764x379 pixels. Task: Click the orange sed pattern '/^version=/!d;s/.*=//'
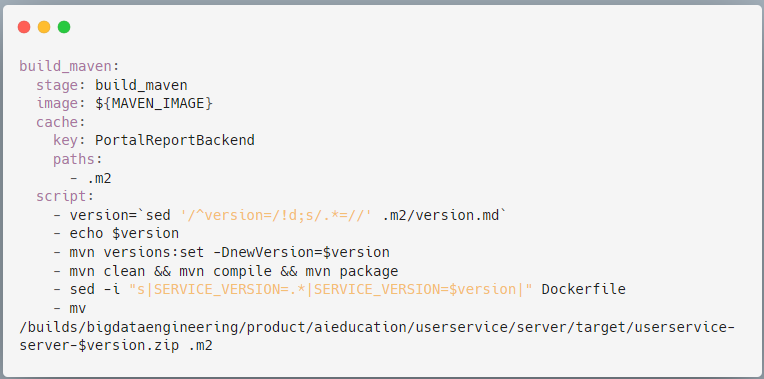(276, 215)
